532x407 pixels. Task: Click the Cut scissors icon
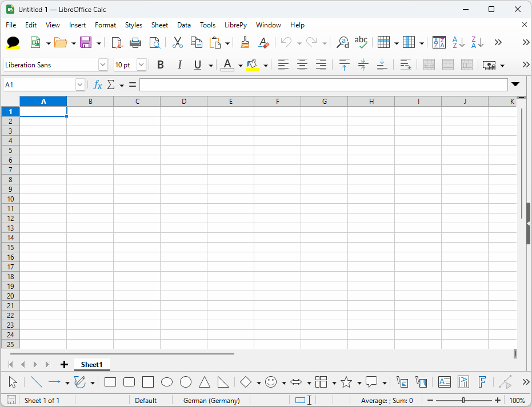tap(178, 42)
